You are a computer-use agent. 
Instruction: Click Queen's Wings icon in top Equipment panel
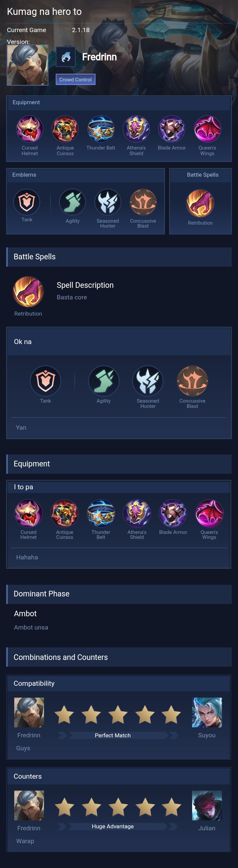coord(207,129)
